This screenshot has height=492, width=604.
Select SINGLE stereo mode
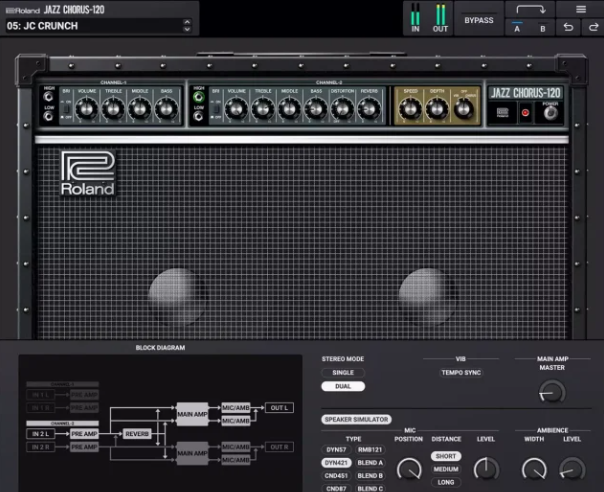pos(343,372)
